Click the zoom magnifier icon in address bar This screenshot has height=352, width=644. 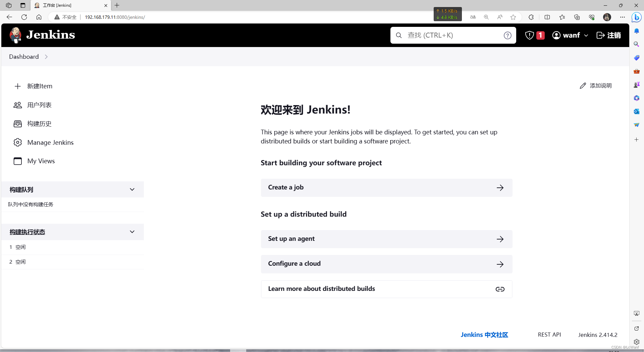pos(486,17)
